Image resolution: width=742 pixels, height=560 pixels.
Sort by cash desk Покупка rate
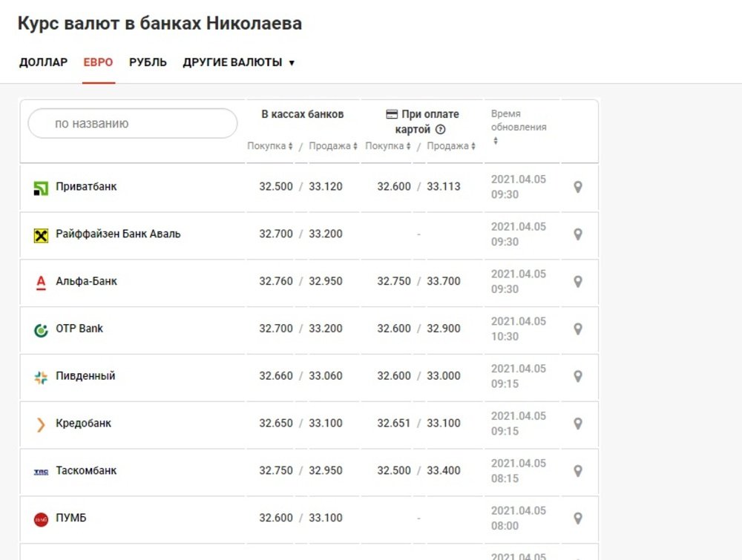tap(270, 145)
